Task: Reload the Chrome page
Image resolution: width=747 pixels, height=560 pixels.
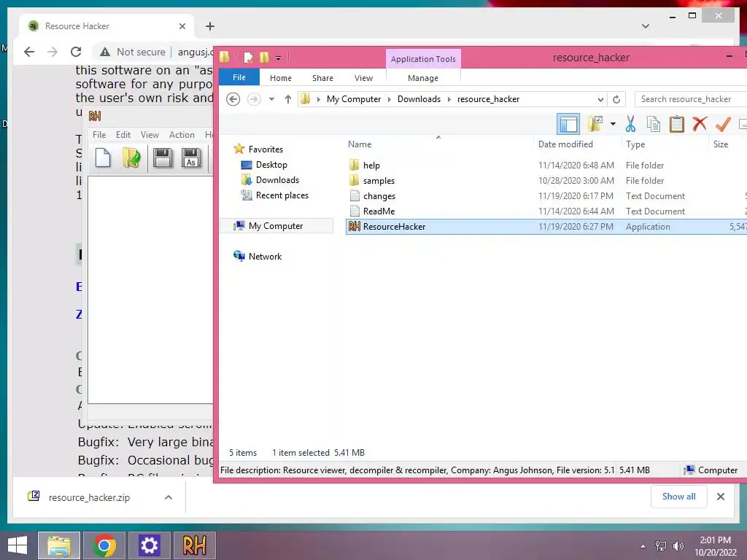Action: (x=76, y=52)
